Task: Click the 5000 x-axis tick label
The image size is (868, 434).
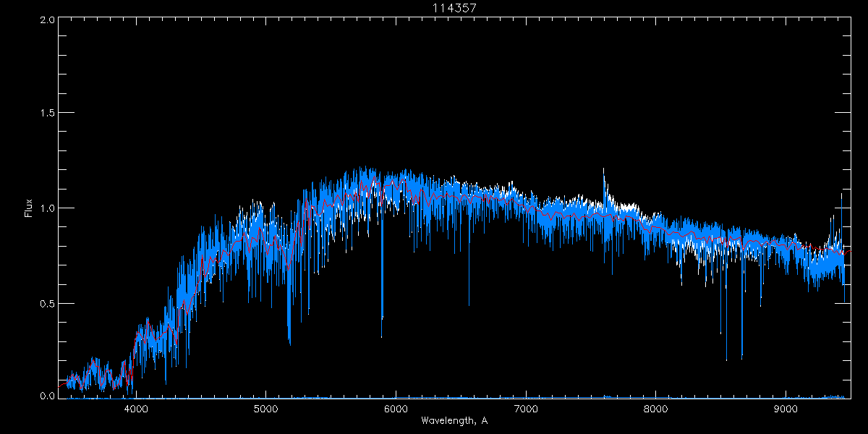Action: pos(265,409)
